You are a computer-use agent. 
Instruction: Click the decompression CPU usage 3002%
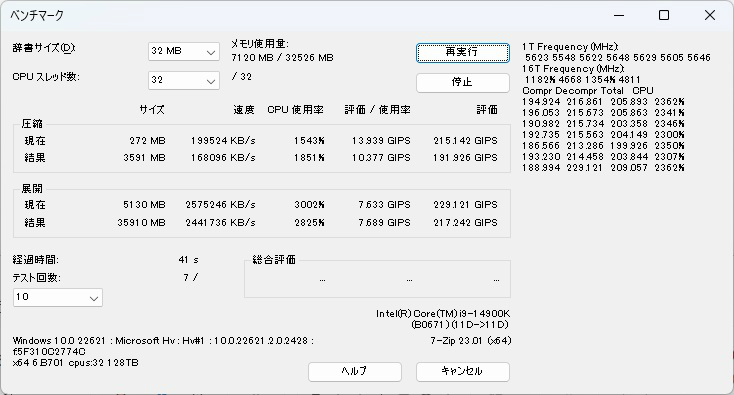point(309,205)
